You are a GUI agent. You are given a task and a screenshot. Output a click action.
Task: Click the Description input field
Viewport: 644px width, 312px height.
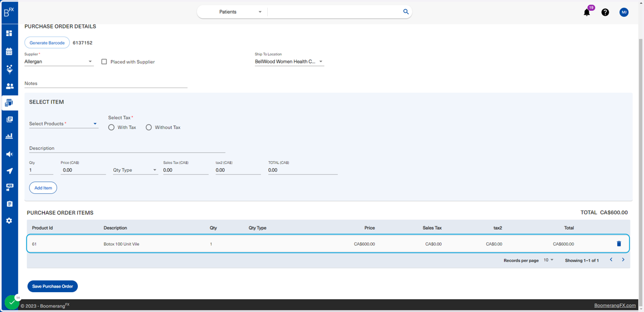pos(127,148)
